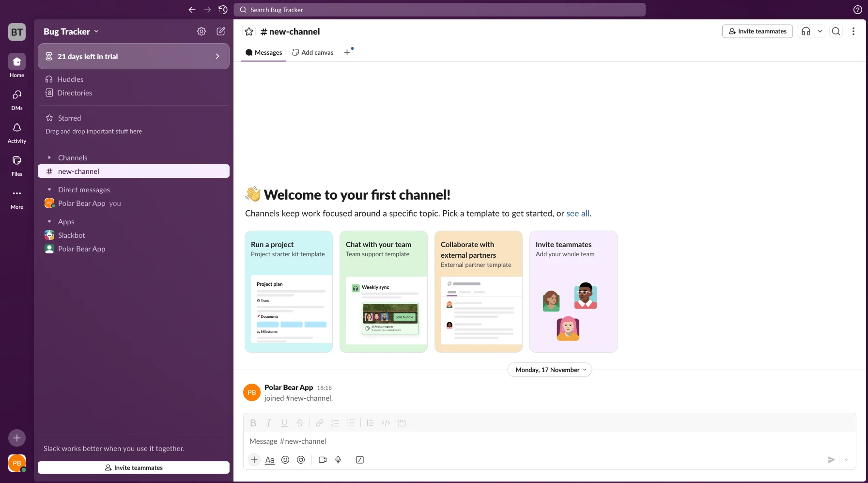
Task: Select the Add canvas tab
Action: pos(313,52)
